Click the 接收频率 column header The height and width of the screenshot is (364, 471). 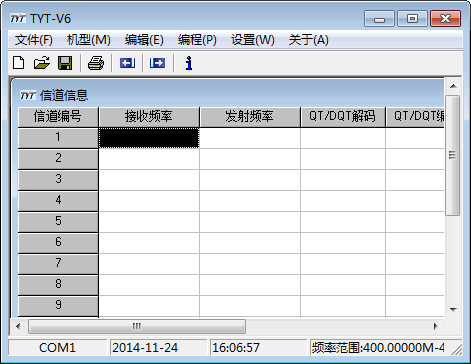[149, 117]
